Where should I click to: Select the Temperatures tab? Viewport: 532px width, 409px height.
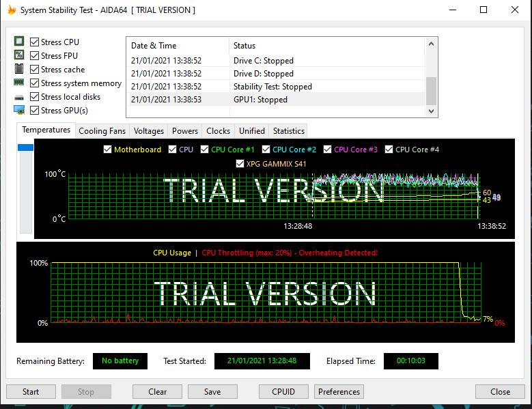pyautogui.click(x=46, y=130)
